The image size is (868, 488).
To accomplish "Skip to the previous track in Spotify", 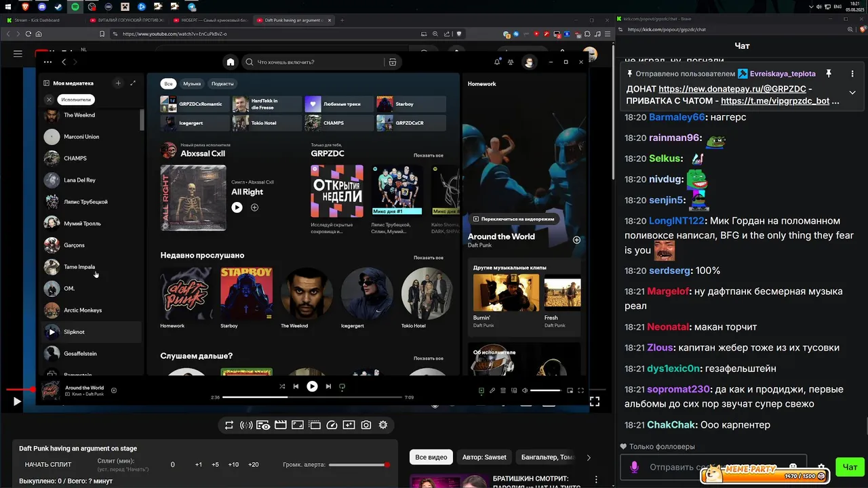I will click(x=296, y=386).
